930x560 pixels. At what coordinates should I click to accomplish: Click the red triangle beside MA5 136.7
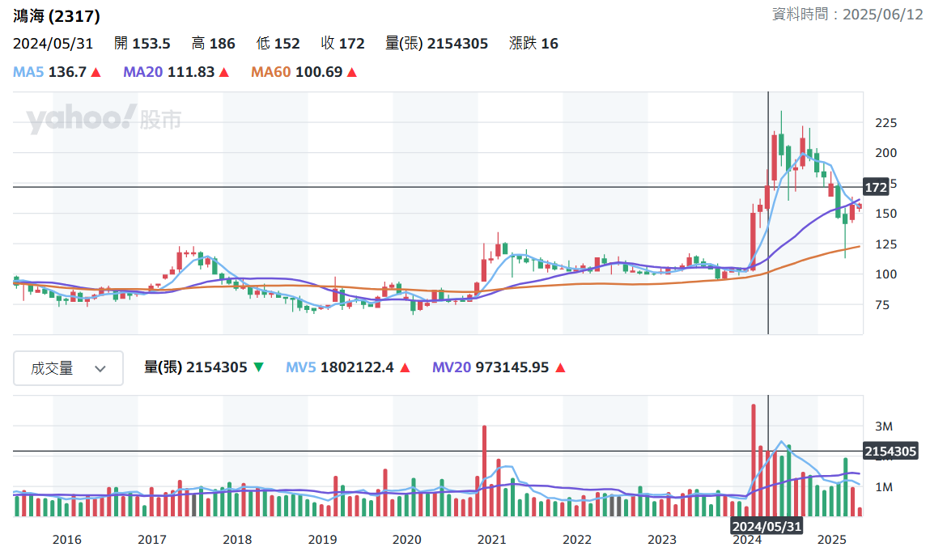pos(96,72)
